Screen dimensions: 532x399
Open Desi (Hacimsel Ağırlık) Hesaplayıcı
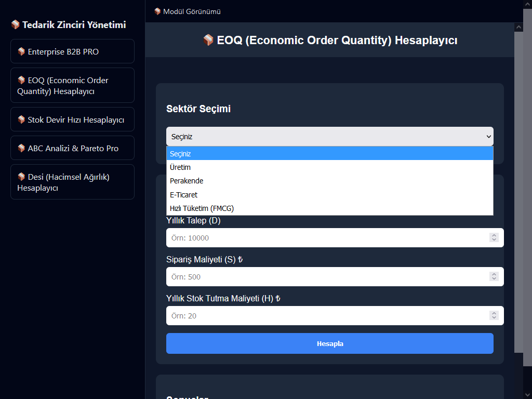click(x=72, y=182)
